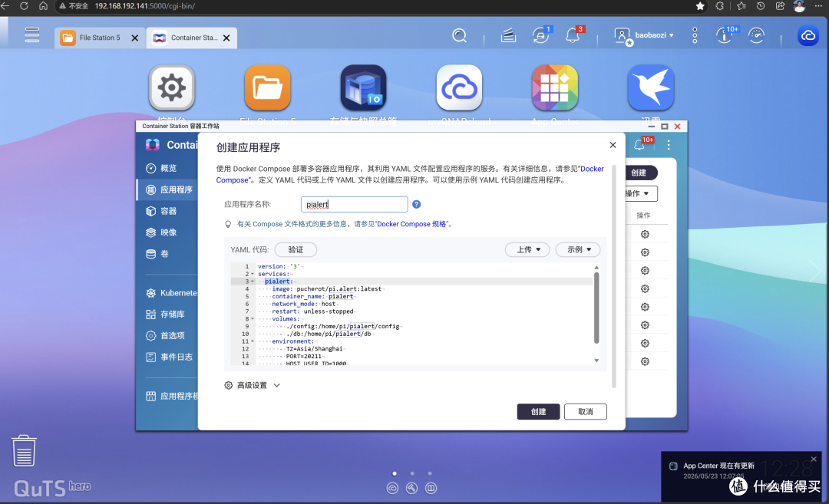The image size is (829, 504).
Task: Collapse the environment fold arrow at line 11
Action: (253, 341)
